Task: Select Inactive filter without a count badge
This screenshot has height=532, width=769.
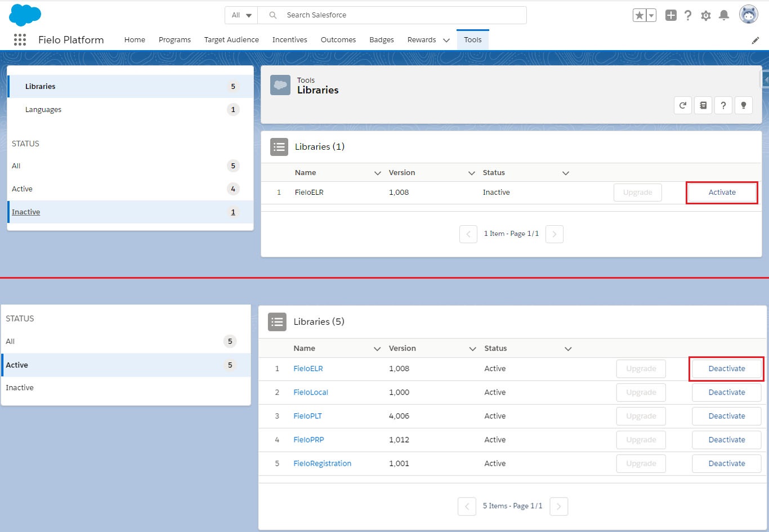Action: tap(126, 388)
